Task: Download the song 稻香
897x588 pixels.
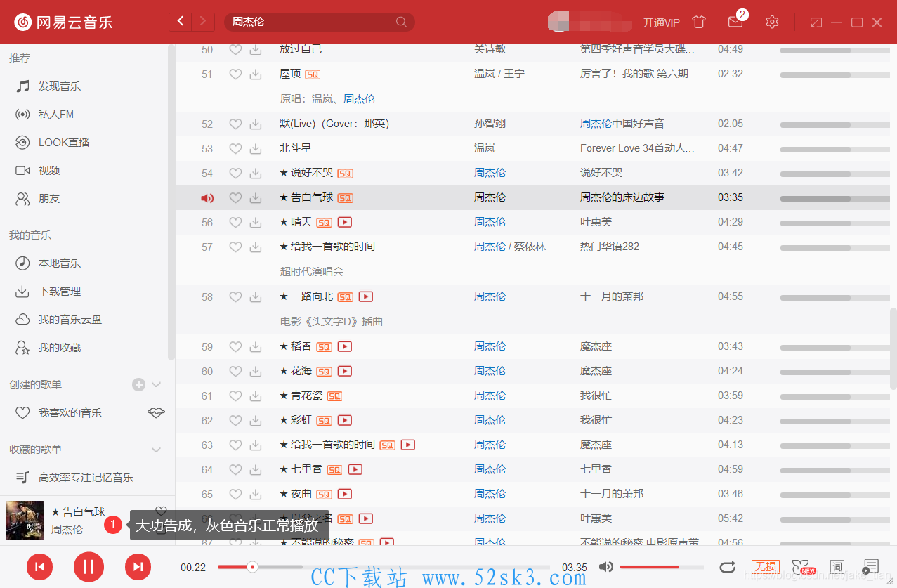Action: click(256, 346)
